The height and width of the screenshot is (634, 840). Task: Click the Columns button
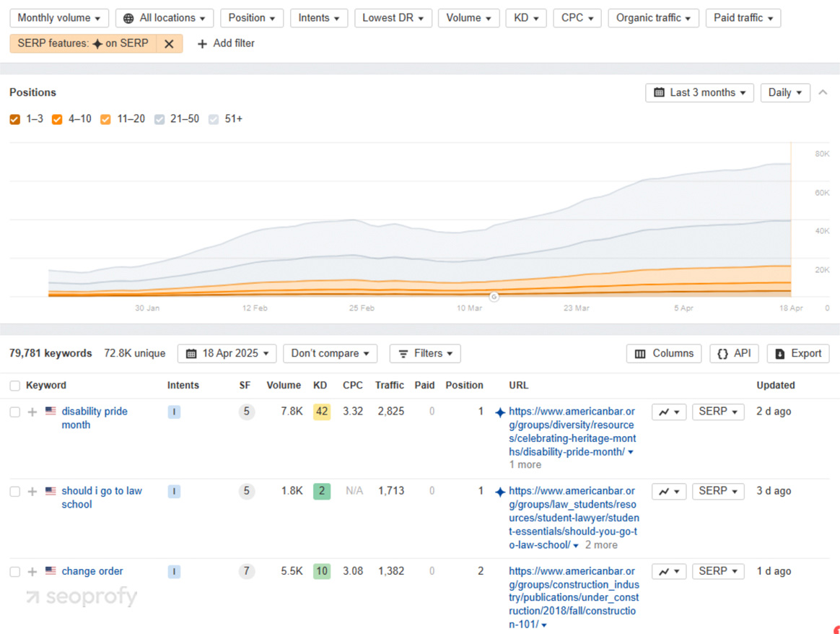[x=664, y=354]
